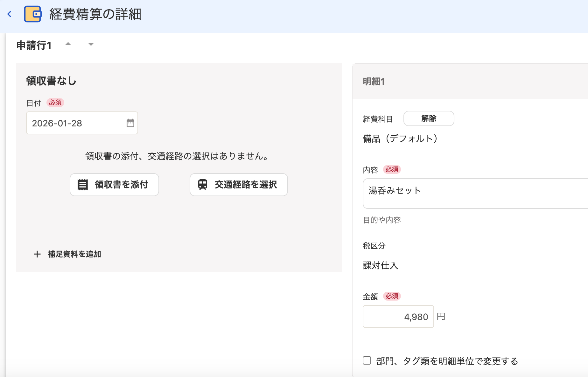
Task: Click the orange wallet app icon
Action: pyautogui.click(x=33, y=14)
